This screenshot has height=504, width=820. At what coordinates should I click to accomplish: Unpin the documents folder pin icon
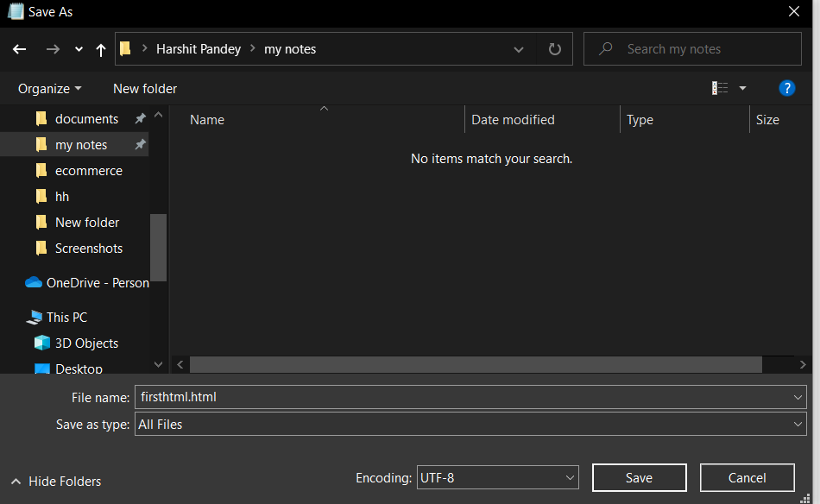click(140, 119)
